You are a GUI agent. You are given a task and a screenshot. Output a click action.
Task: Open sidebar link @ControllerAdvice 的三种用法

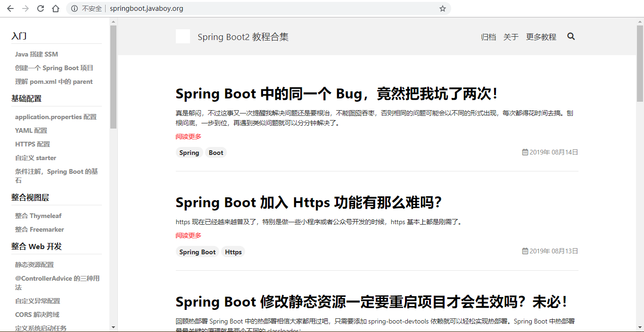click(x=57, y=283)
